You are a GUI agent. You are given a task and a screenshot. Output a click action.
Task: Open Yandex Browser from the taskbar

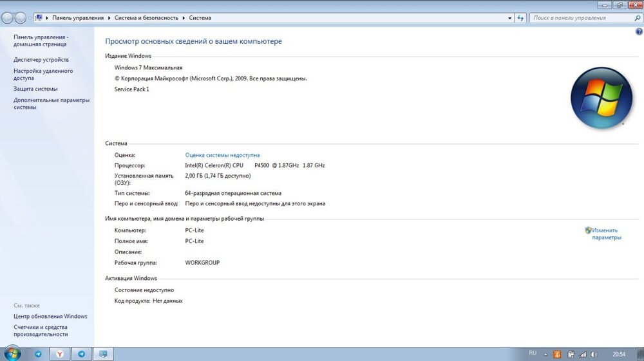click(60, 354)
